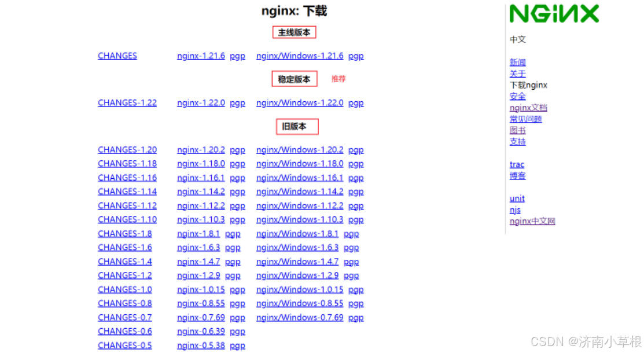Download nginx-1.16.1
Screen dimensions: 644x353
(x=201, y=178)
